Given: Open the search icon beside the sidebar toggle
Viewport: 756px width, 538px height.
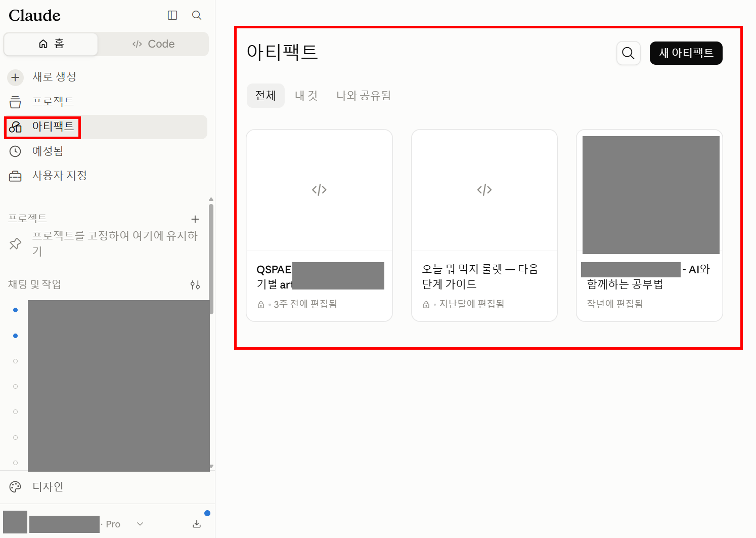Looking at the screenshot, I should [x=197, y=15].
